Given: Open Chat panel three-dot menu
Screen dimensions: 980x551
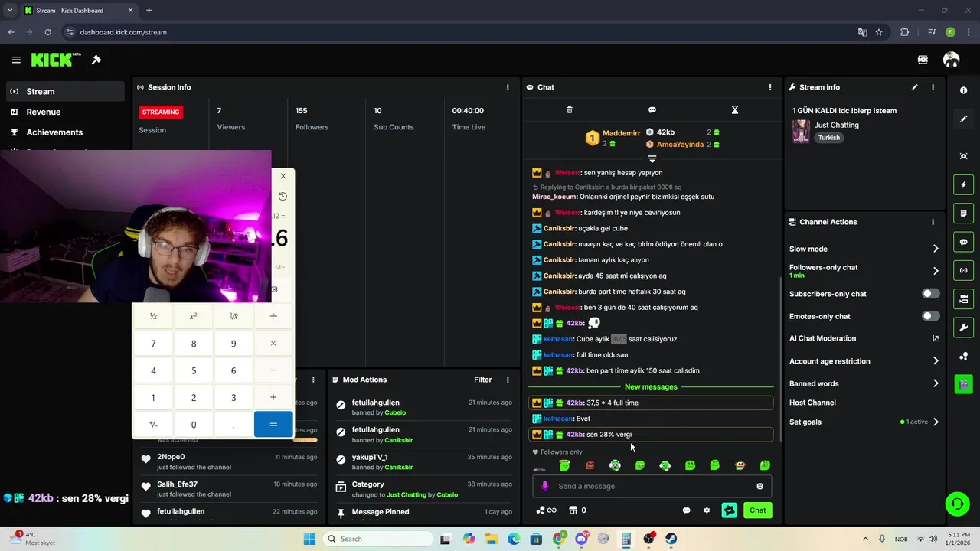Looking at the screenshot, I should click(x=770, y=87).
